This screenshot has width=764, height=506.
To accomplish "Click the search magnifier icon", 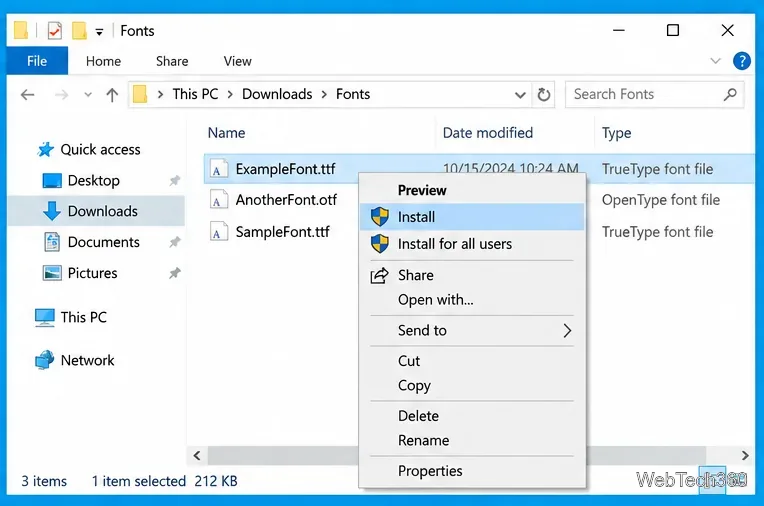I will click(730, 94).
